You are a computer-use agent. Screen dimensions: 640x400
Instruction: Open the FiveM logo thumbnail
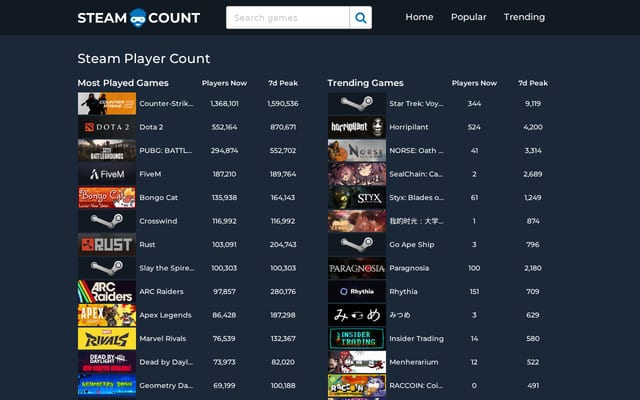click(107, 174)
